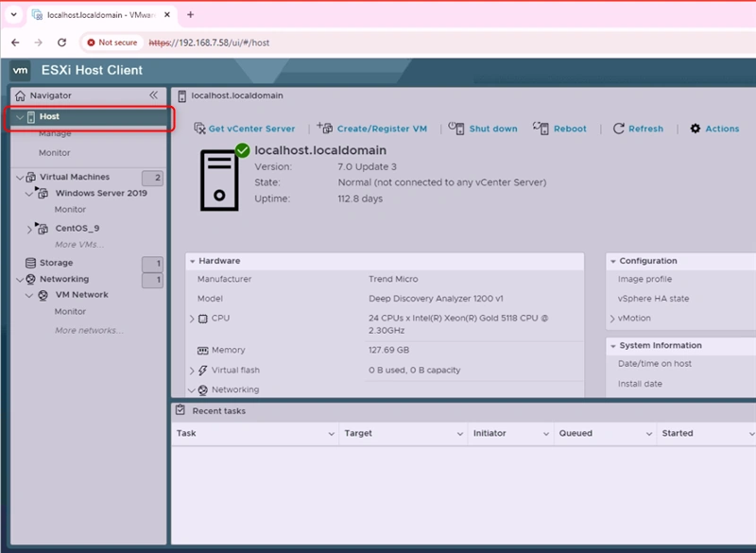Click the Shut down power icon
Image resolution: width=756 pixels, height=553 pixels.
pos(456,128)
